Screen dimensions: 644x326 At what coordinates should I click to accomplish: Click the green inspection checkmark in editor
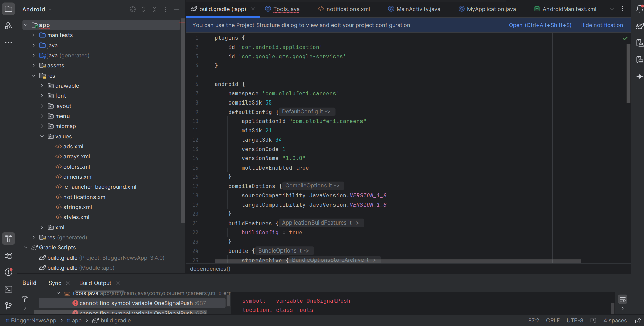click(625, 38)
